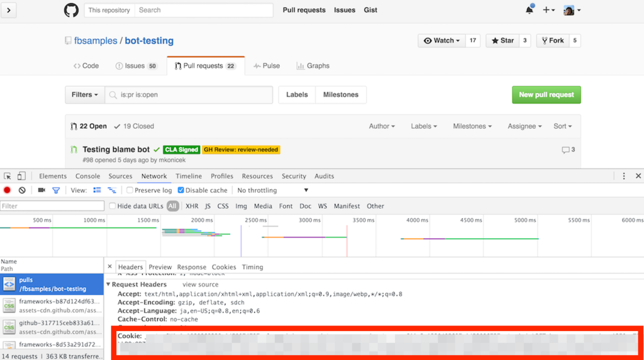The height and width of the screenshot is (360, 644).
Task: Filter requests by CSS
Action: click(x=223, y=206)
